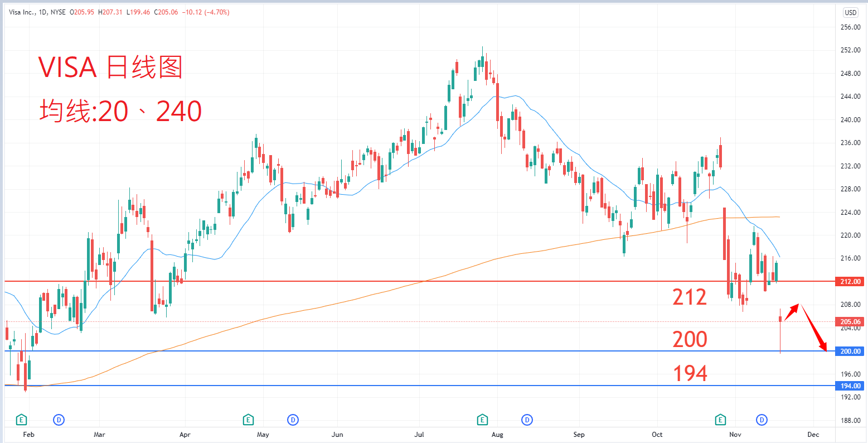Click the 224.00 price axis label

[x=851, y=212]
